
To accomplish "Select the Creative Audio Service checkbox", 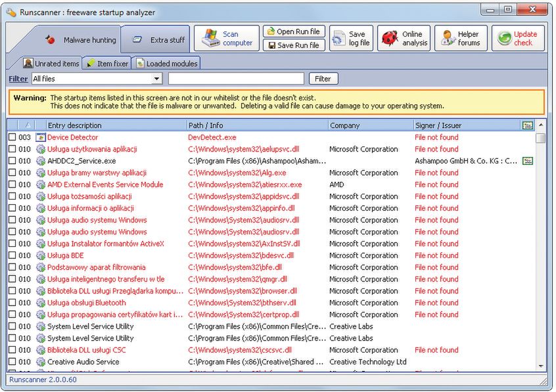I will pos(12,362).
